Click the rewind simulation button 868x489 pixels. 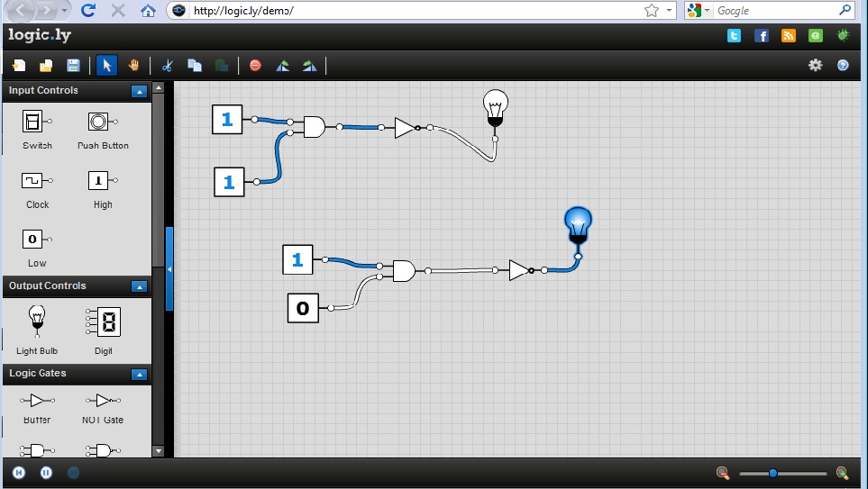pos(19,473)
